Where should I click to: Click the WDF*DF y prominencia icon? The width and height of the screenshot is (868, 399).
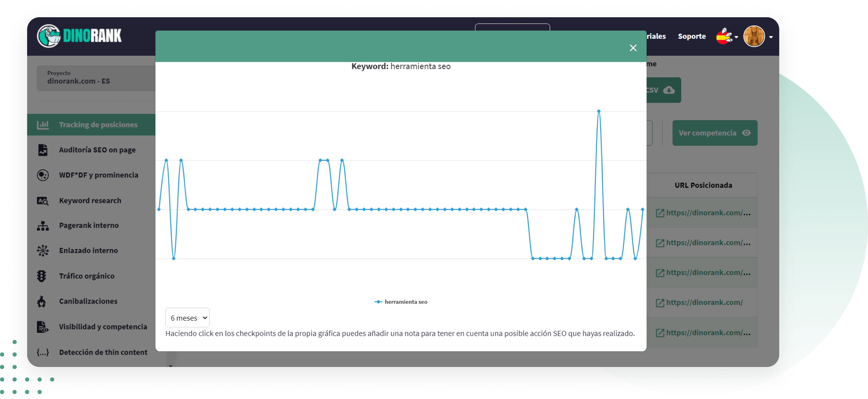[x=43, y=175]
